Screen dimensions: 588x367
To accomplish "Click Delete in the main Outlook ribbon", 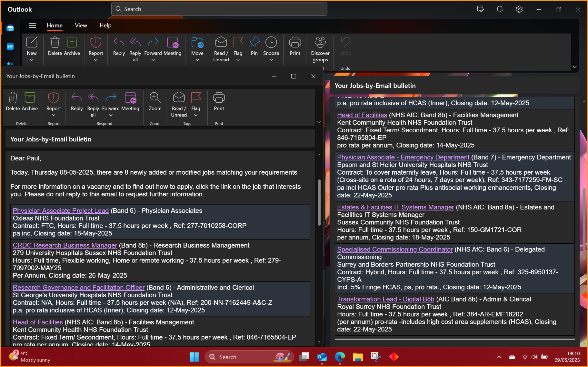I will [x=55, y=46].
